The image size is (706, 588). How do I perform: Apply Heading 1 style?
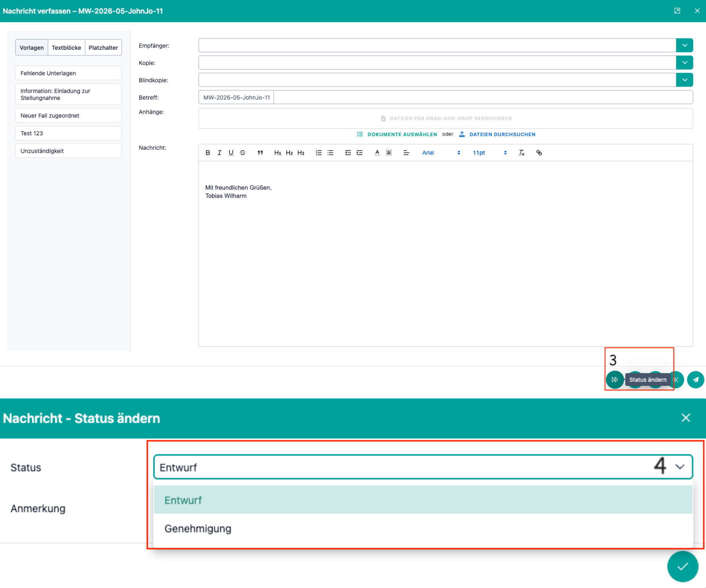[278, 153]
